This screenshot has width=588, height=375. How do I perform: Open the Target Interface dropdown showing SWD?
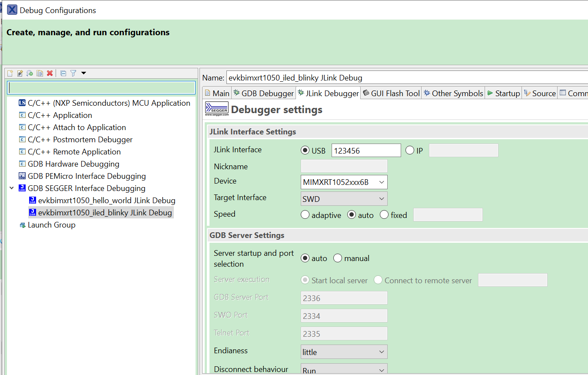(x=344, y=199)
